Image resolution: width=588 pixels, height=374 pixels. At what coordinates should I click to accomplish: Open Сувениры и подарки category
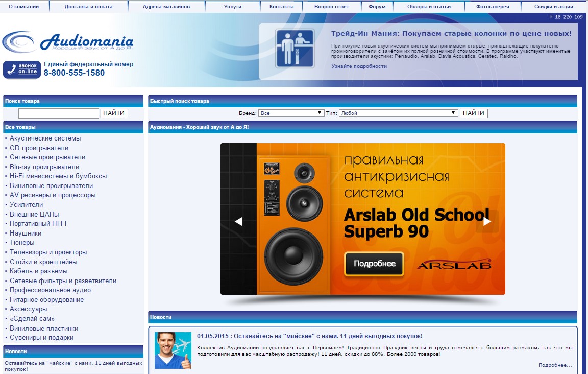(x=42, y=338)
